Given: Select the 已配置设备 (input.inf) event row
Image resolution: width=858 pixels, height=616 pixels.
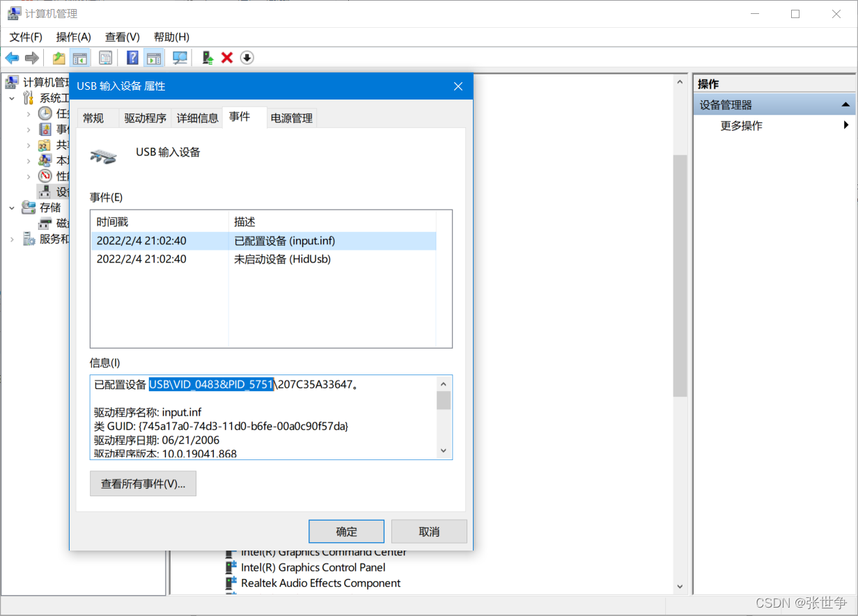Looking at the screenshot, I should click(x=263, y=241).
